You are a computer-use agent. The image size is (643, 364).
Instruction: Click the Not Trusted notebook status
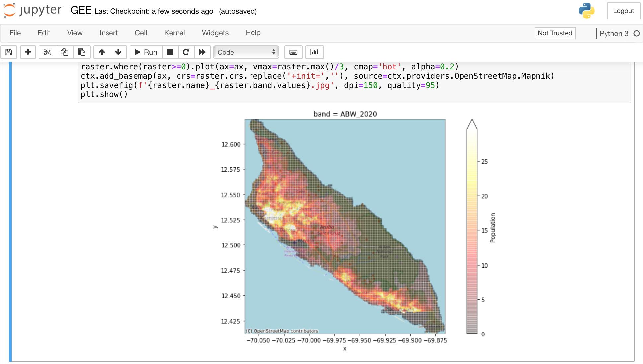coord(555,33)
